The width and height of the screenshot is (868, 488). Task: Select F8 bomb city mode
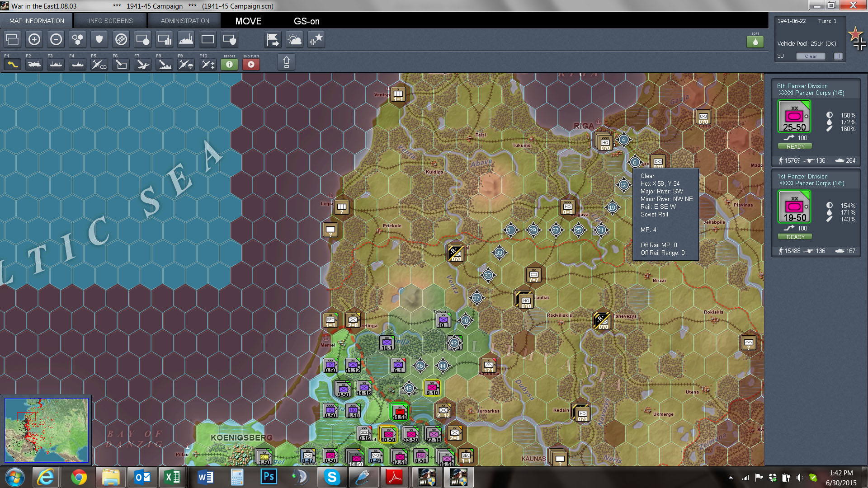pos(165,65)
